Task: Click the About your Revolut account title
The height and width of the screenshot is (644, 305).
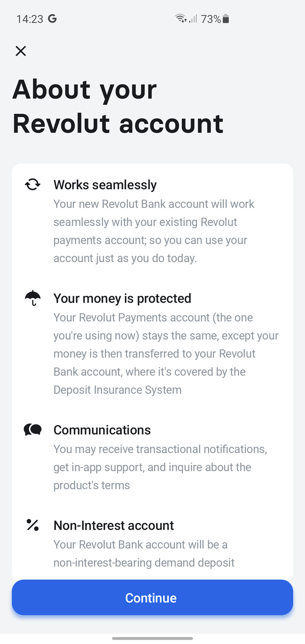Action: [117, 106]
